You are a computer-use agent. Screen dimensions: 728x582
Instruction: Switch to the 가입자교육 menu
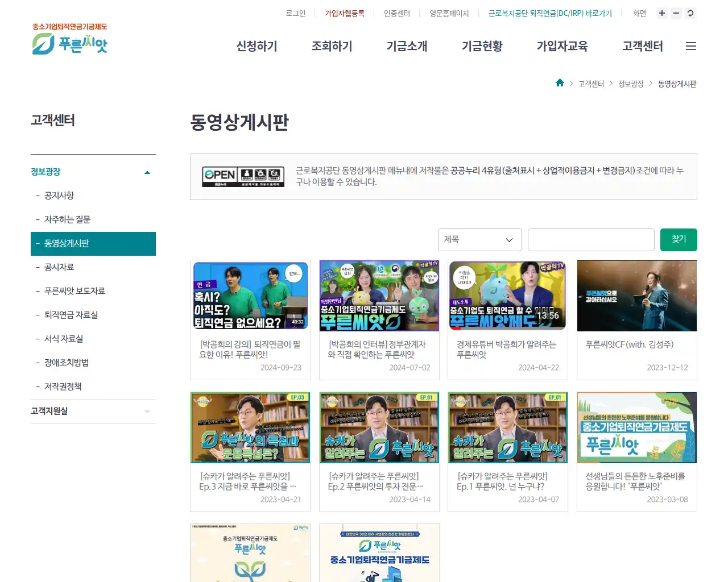click(562, 47)
